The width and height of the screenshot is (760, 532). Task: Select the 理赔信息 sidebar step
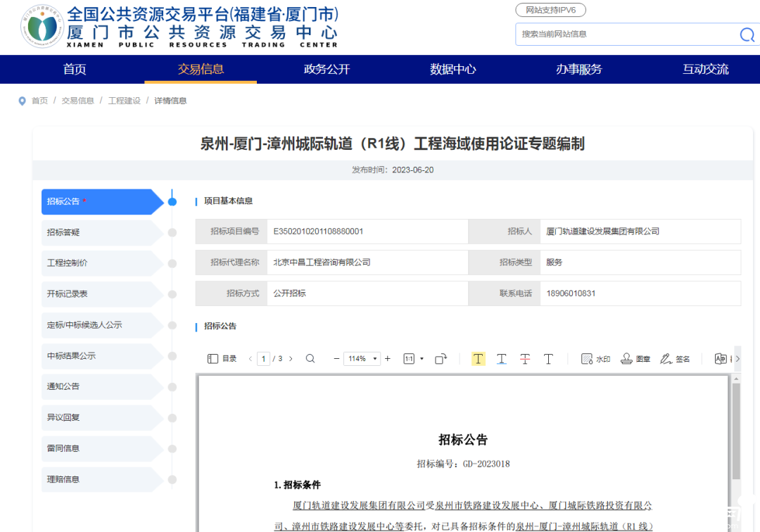pyautogui.click(x=102, y=480)
